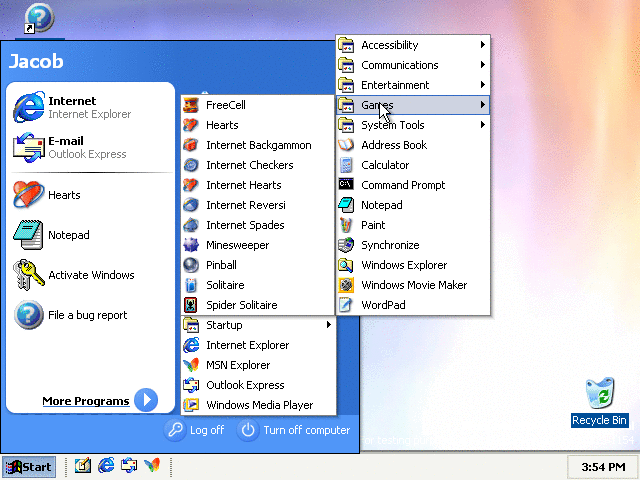Click the WordPad icon
Viewport: 640px width, 480px height.
[x=346, y=305]
